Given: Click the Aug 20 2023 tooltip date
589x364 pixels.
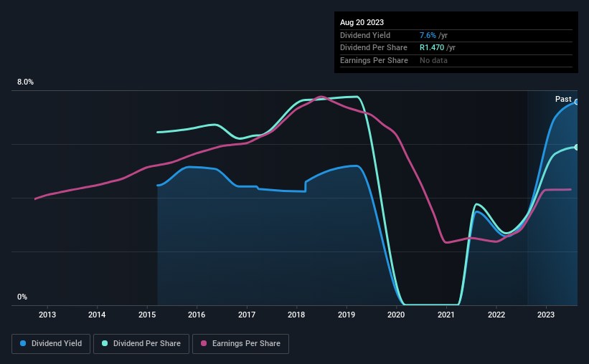Looking at the screenshot, I should point(363,22).
